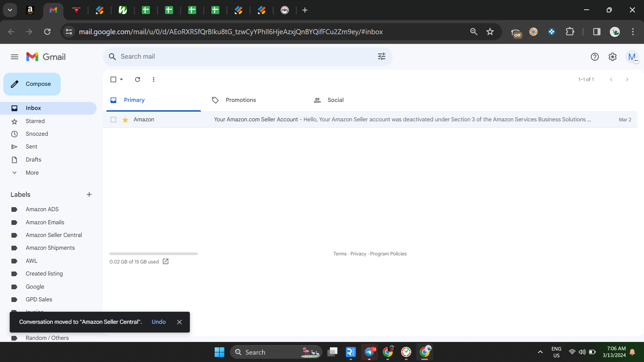This screenshot has height=362, width=644.
Task: Go to older messages page arrow
Action: coord(627,79)
